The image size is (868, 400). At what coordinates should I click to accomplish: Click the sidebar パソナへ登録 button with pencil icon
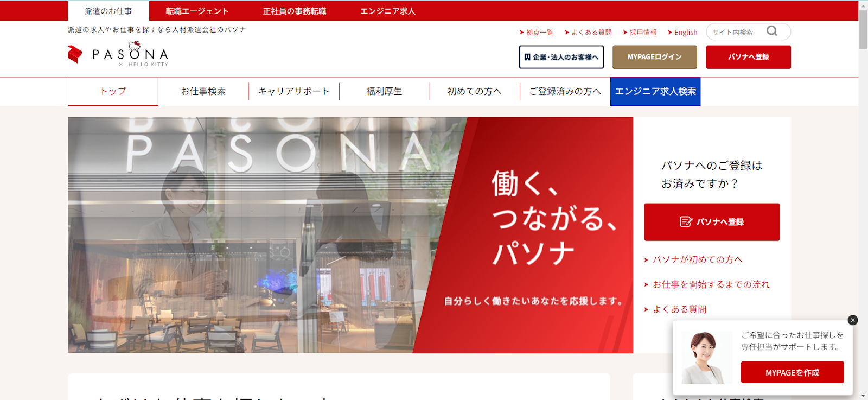[712, 222]
